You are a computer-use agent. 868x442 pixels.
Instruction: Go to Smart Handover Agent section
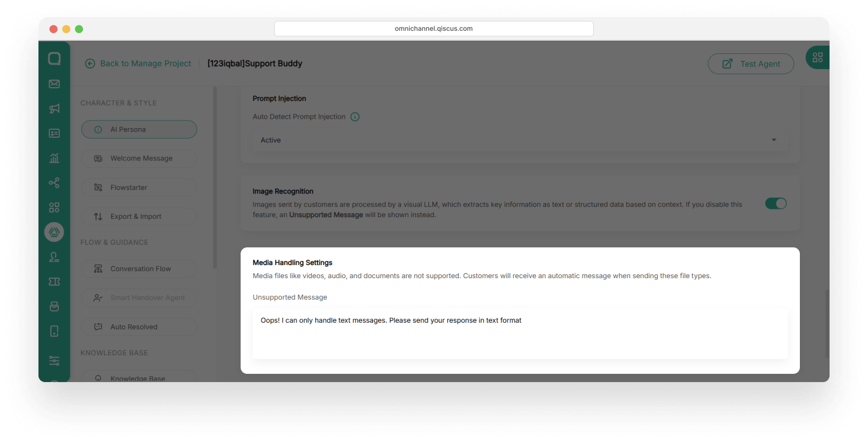[139, 298]
